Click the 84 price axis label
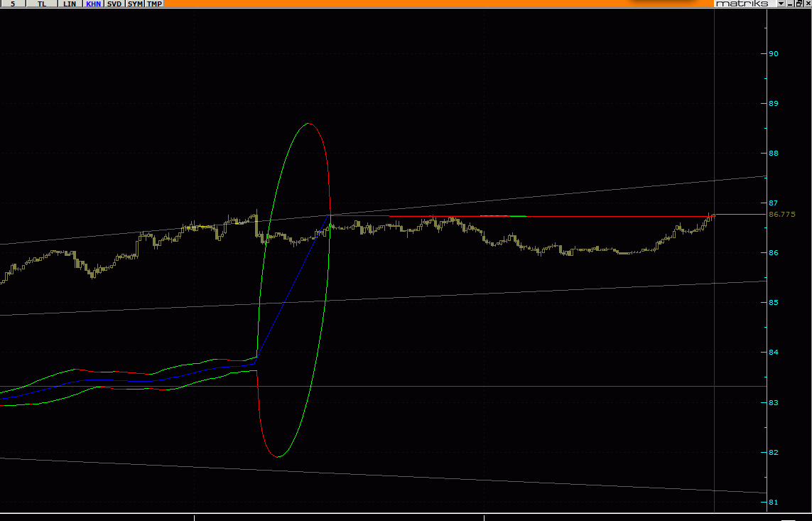The image size is (812, 521). 773,352
